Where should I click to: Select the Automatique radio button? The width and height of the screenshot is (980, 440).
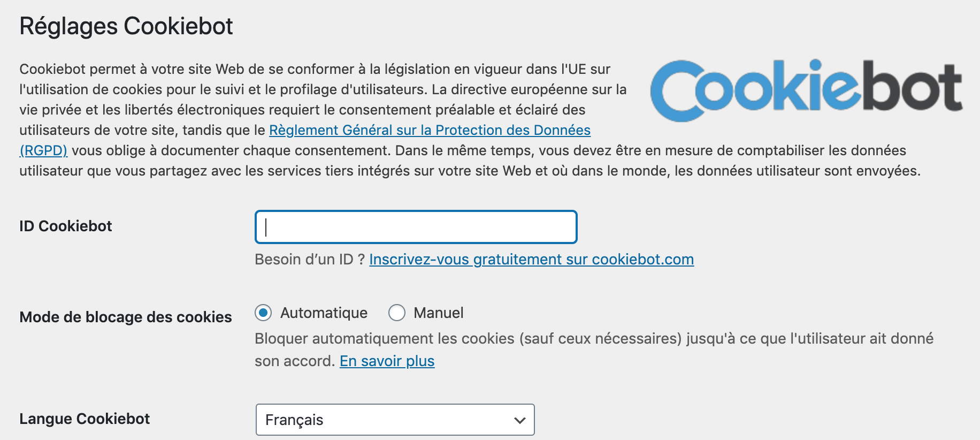(263, 313)
